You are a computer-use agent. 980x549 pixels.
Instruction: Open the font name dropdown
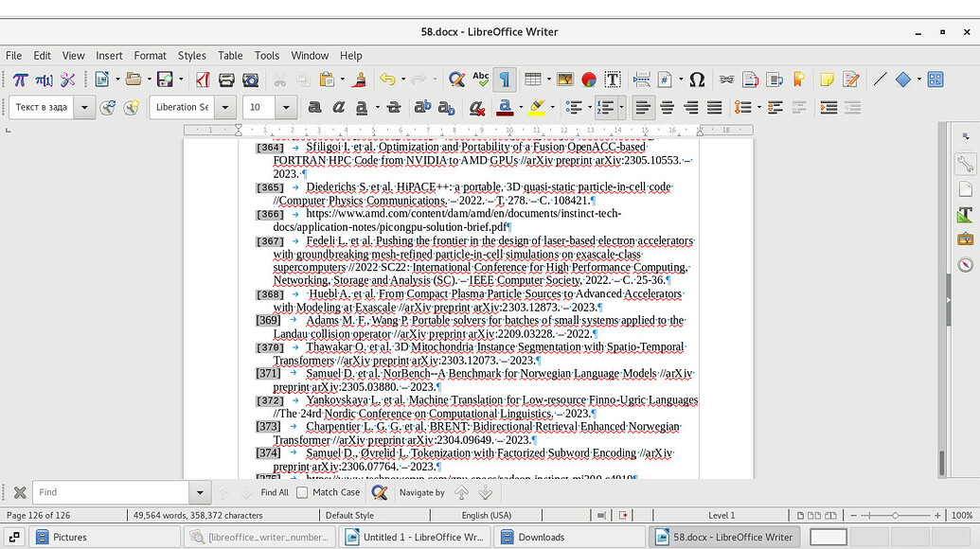[225, 107]
